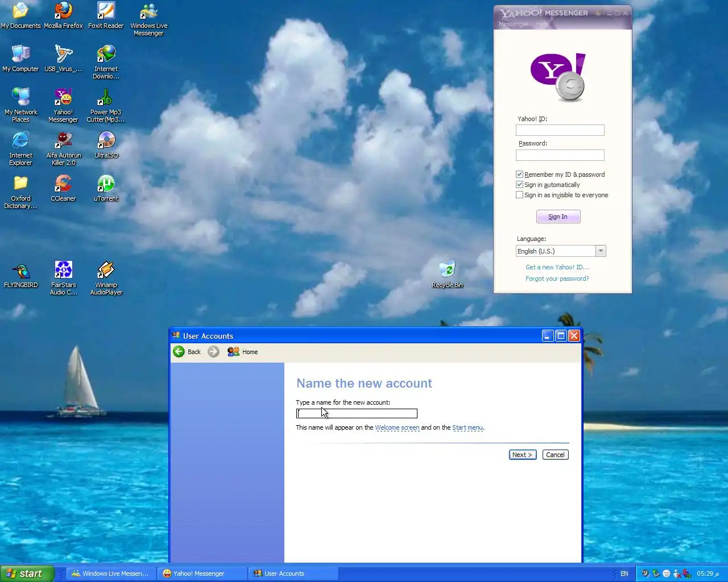This screenshot has width=728, height=582.
Task: Select the Yahoo! Messenger desktop shortcut
Action: [x=63, y=106]
